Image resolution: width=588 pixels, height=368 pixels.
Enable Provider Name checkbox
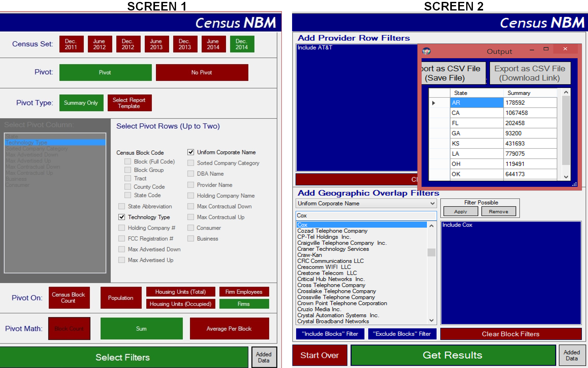click(x=191, y=185)
